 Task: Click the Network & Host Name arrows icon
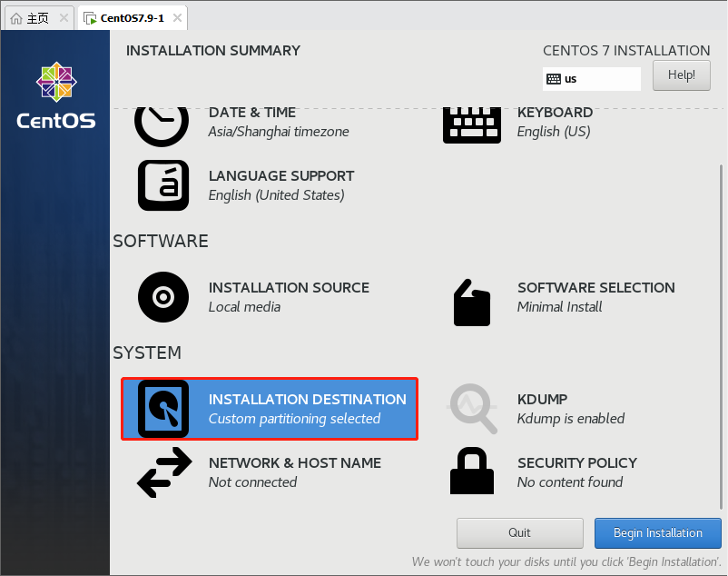coord(163,472)
